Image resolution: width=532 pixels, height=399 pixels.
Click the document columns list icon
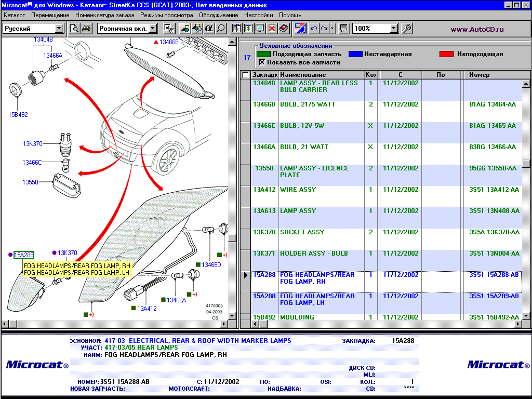(x=236, y=29)
